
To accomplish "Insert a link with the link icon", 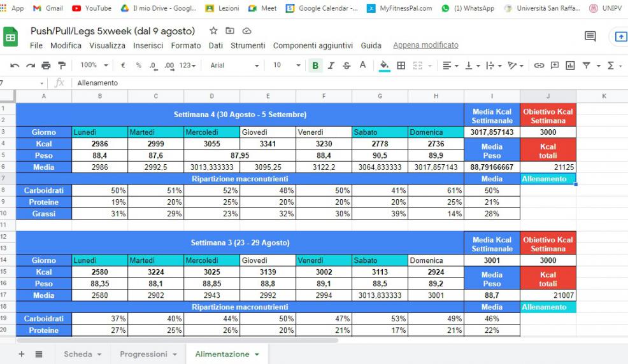I will (539, 65).
